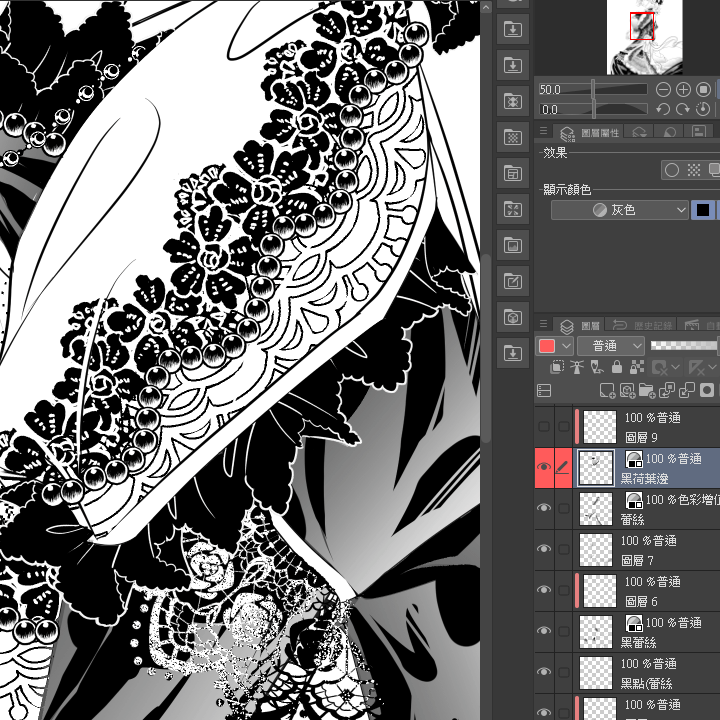This screenshot has height=720, width=720.
Task: Switch to the 歷史記錄 tab
Action: pyautogui.click(x=641, y=326)
